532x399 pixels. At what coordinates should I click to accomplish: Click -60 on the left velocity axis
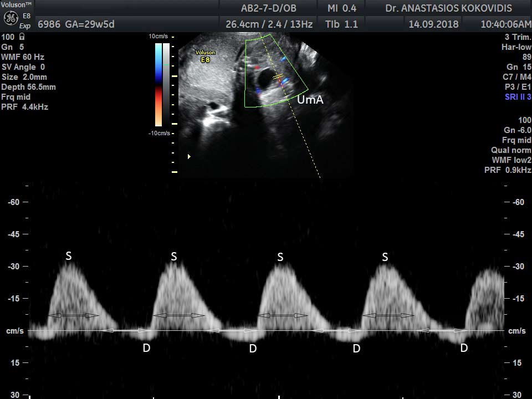click(13, 202)
